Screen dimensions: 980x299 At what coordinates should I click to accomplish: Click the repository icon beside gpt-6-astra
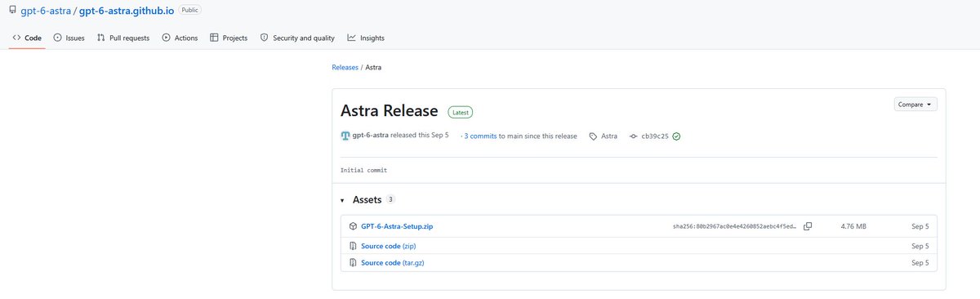click(13, 11)
